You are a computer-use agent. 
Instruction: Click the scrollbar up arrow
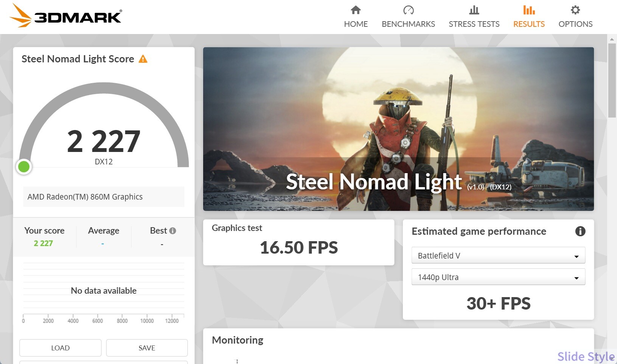pyautogui.click(x=612, y=39)
